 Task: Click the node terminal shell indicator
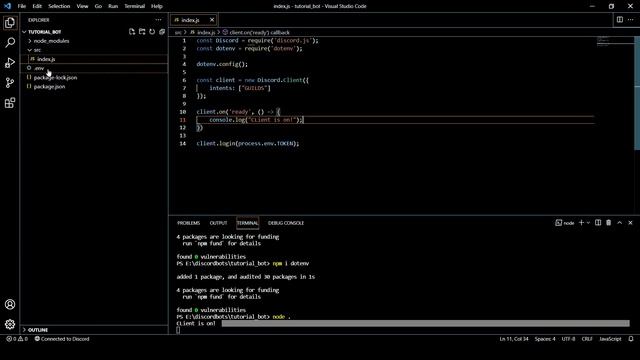(564, 223)
